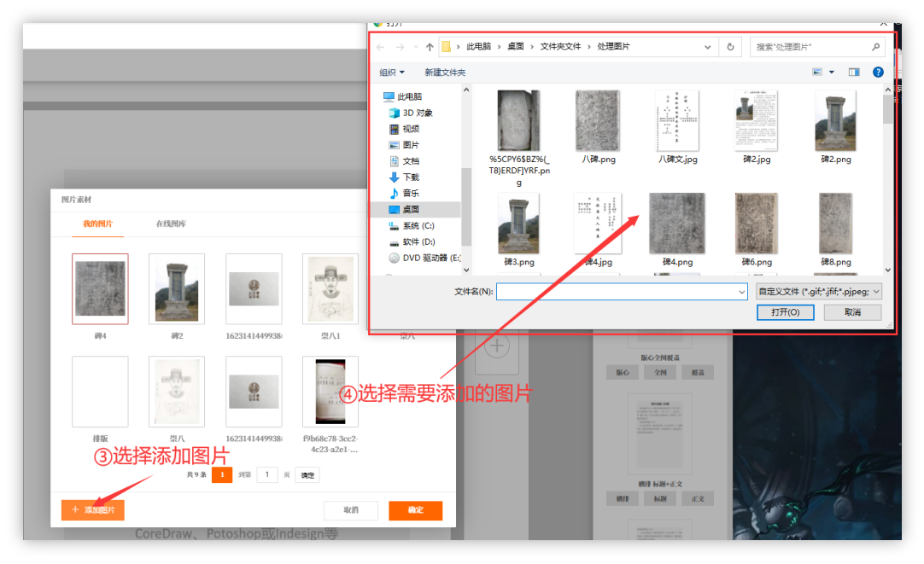Click 添加图片 button in 图片素材 dialog
Image resolution: width=924 pixels, height=564 pixels.
tap(92, 510)
